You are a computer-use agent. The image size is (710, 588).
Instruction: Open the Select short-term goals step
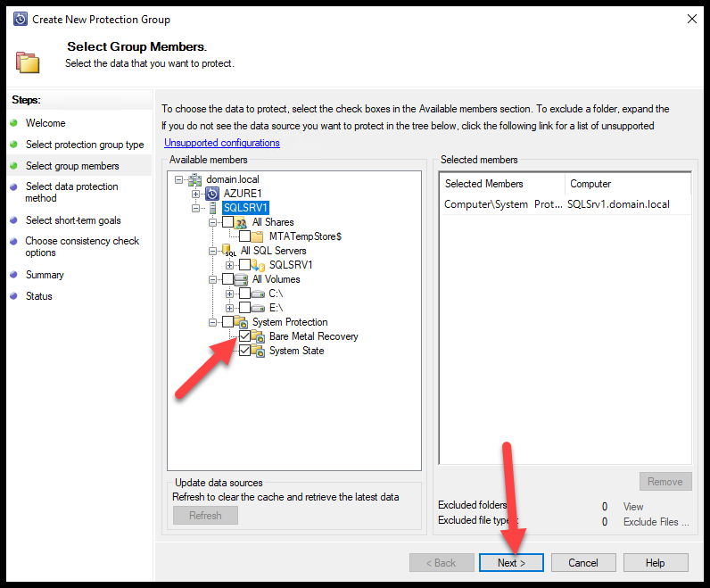tap(73, 220)
